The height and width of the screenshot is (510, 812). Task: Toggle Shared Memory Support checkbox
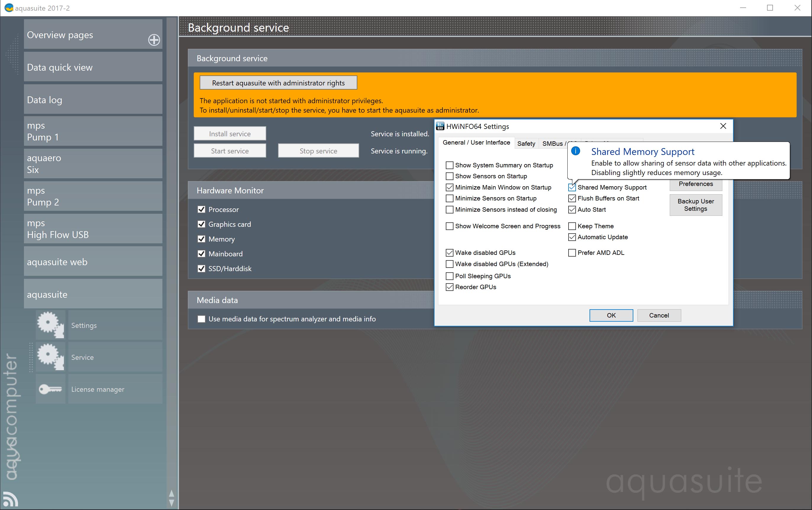click(572, 187)
